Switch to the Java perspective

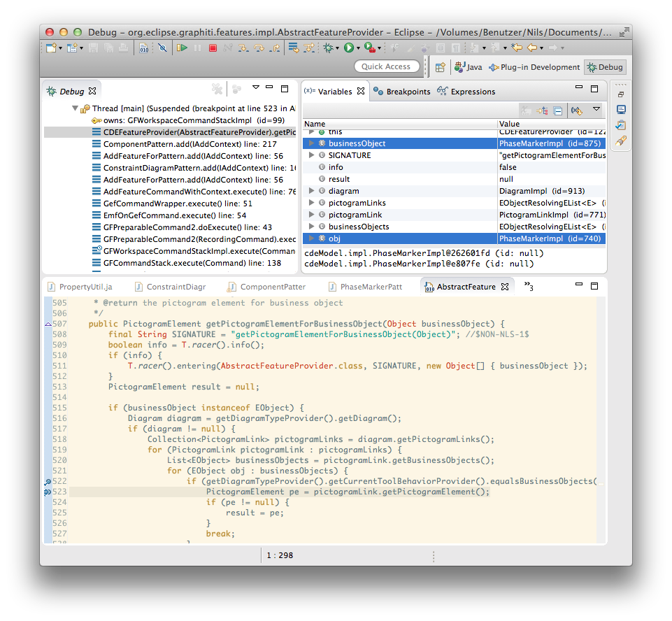468,67
